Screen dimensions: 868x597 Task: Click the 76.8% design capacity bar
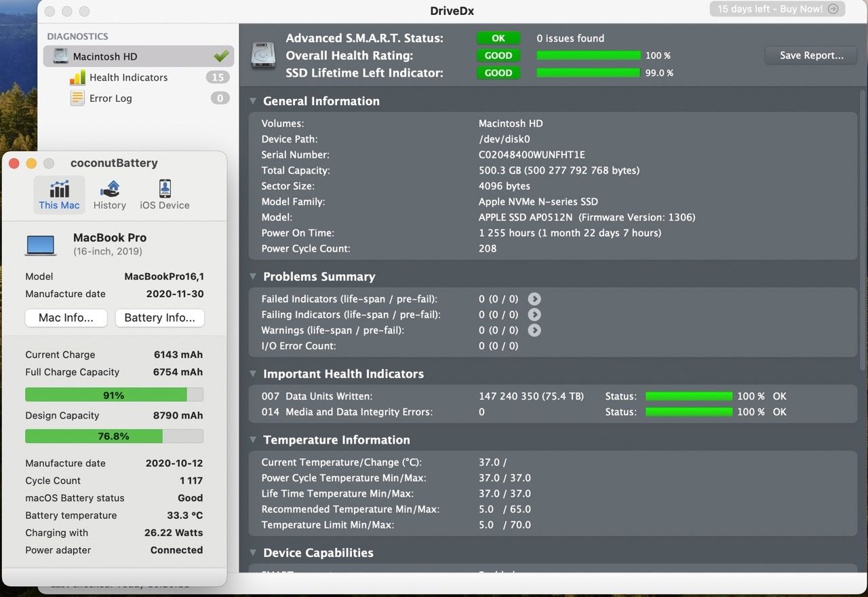coord(114,436)
